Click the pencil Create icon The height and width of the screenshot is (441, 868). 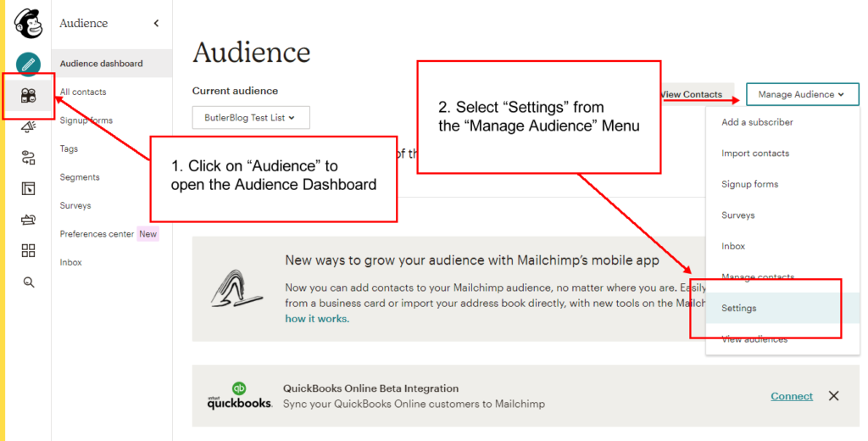click(x=28, y=64)
